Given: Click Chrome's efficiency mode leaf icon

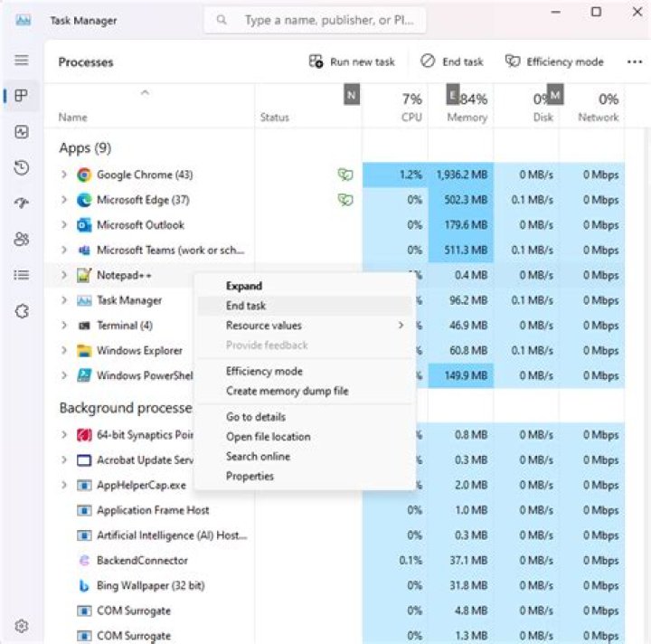Looking at the screenshot, I should [x=345, y=175].
